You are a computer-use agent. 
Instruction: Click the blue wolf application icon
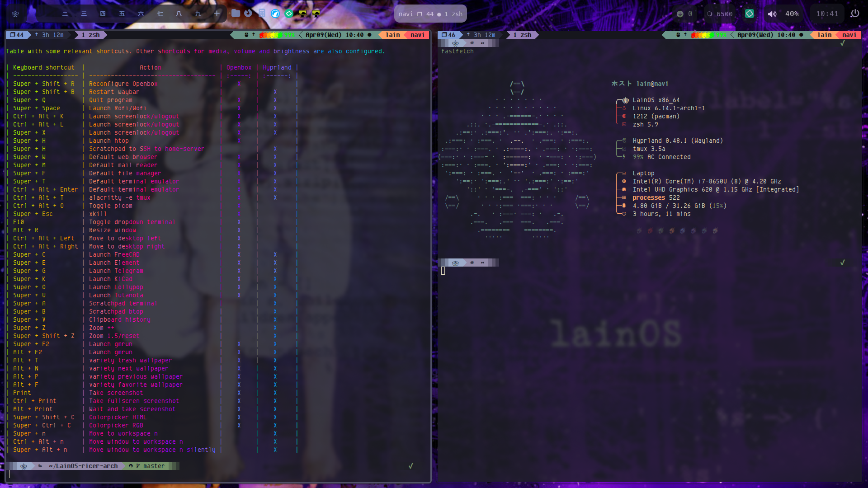pyautogui.click(x=275, y=14)
